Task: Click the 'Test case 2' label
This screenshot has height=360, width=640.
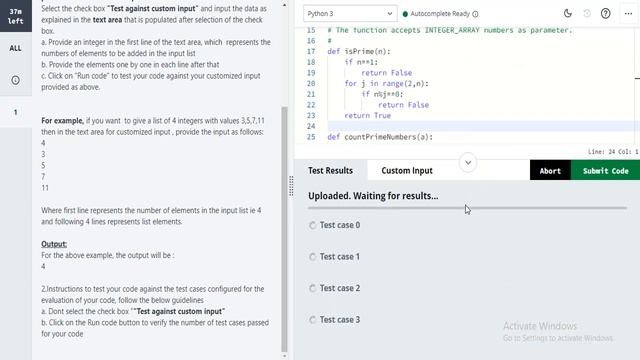Action: point(340,288)
